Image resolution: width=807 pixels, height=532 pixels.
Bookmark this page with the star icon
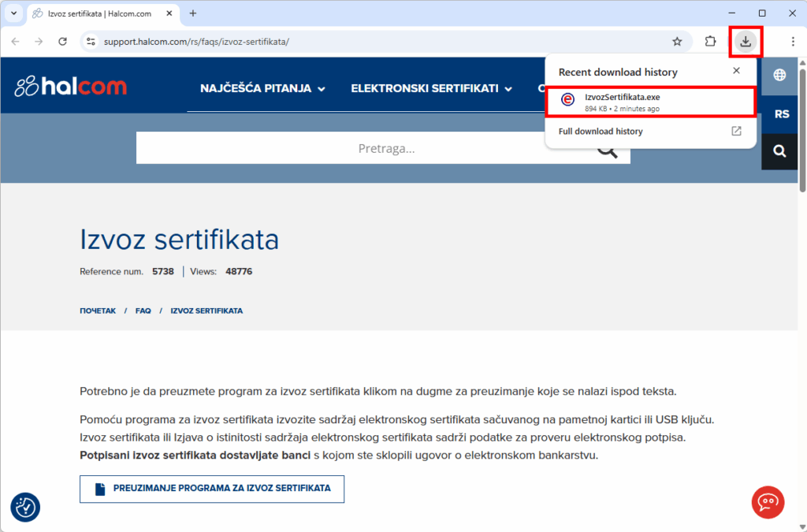(677, 42)
